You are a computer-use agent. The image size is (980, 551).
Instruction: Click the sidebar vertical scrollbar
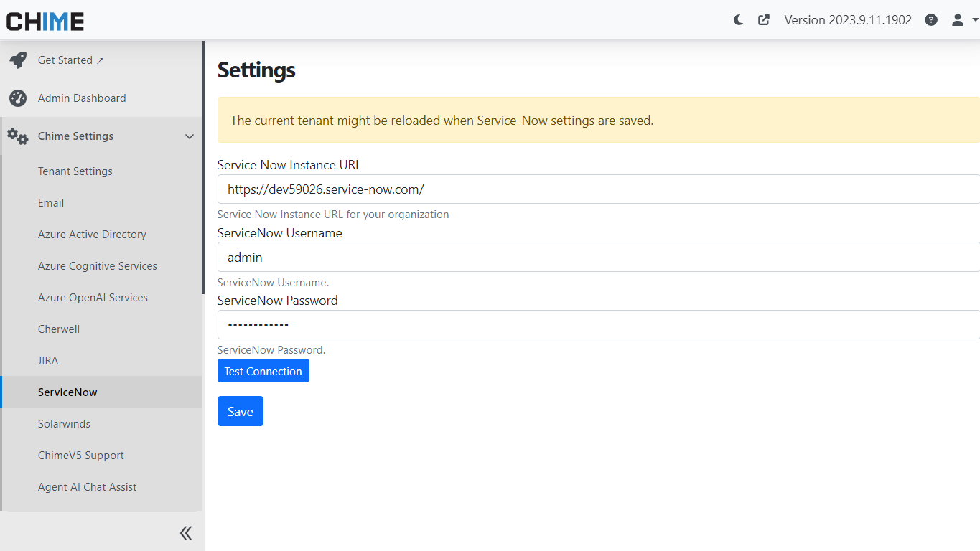[203, 167]
